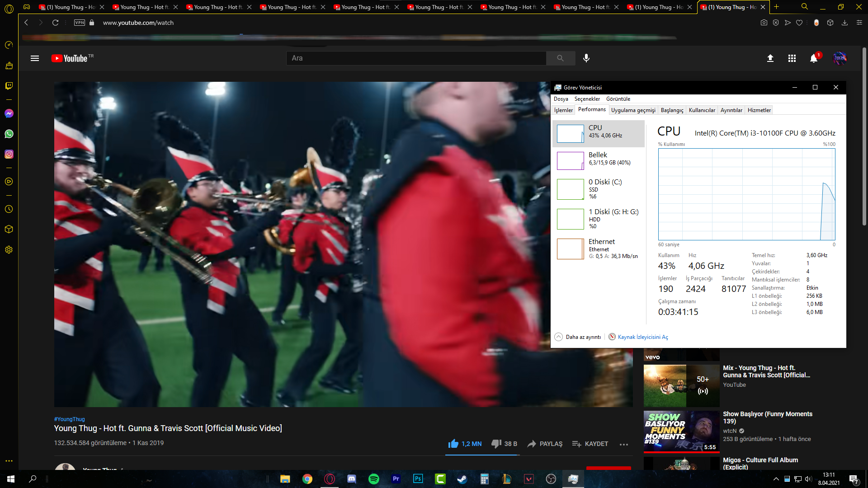Search open tabs with the magnifier icon

point(805,7)
